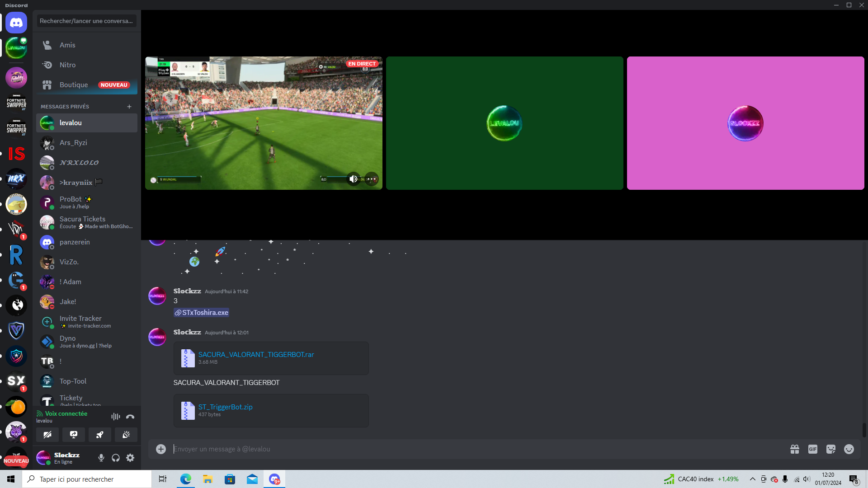Select the levalou conversation
Image resolution: width=868 pixels, height=488 pixels.
[x=87, y=123]
